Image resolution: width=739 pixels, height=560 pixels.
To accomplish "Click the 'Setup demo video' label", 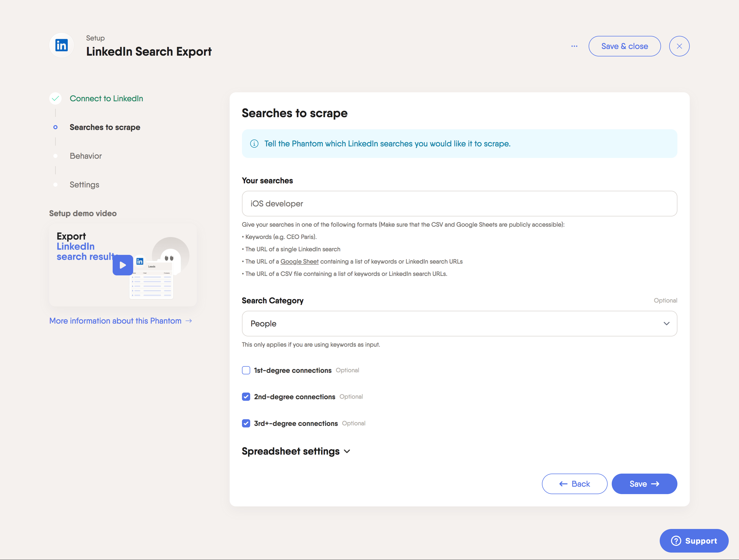I will tap(83, 213).
